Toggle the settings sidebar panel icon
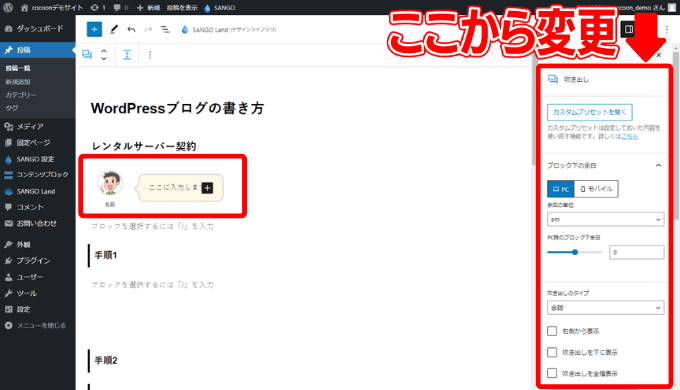Image resolution: width=680 pixels, height=390 pixels. (628, 29)
